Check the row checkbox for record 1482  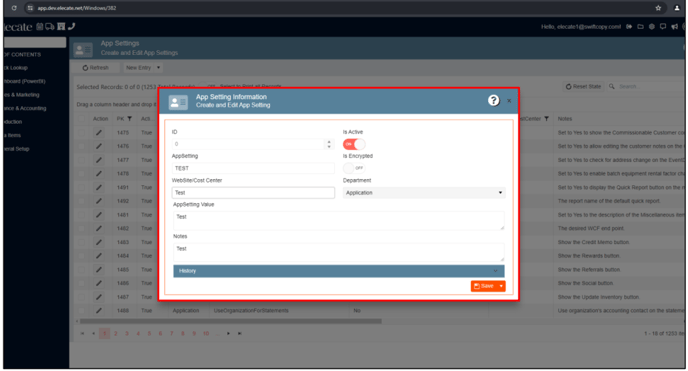tap(82, 228)
